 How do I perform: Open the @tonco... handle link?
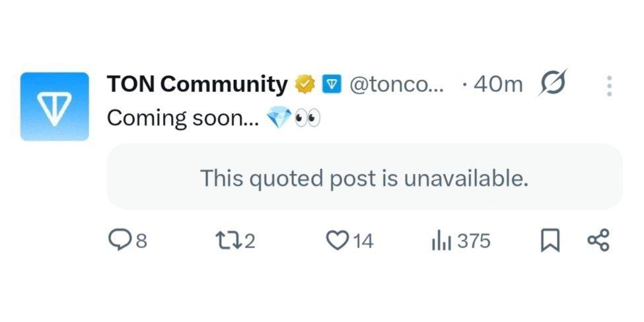click(x=396, y=85)
